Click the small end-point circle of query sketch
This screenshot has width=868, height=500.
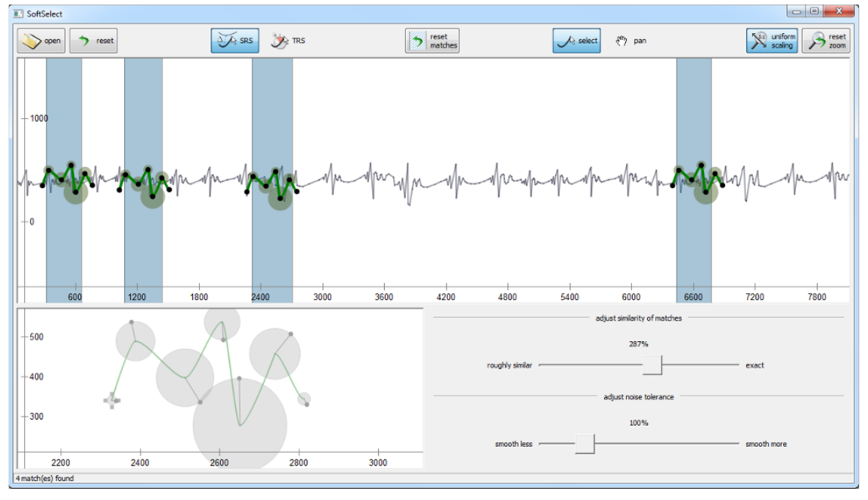tap(304, 399)
